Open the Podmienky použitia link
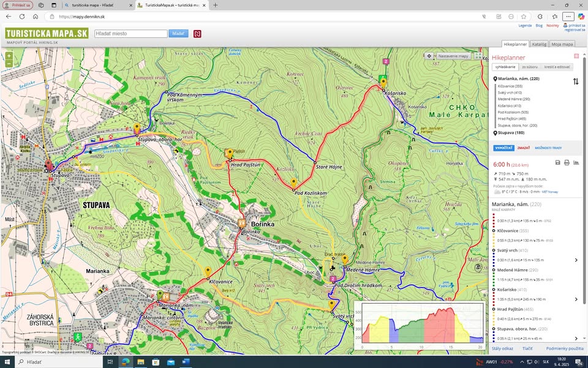The height and width of the screenshot is (368, 588). [565, 348]
